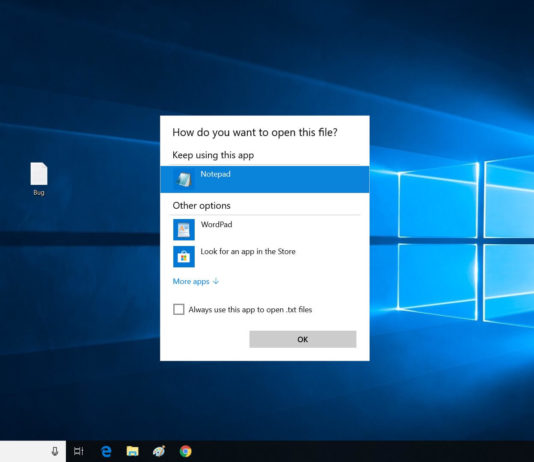Screen dimensions: 534x462
Task: Open Google Chrome from taskbar
Action: point(186,451)
